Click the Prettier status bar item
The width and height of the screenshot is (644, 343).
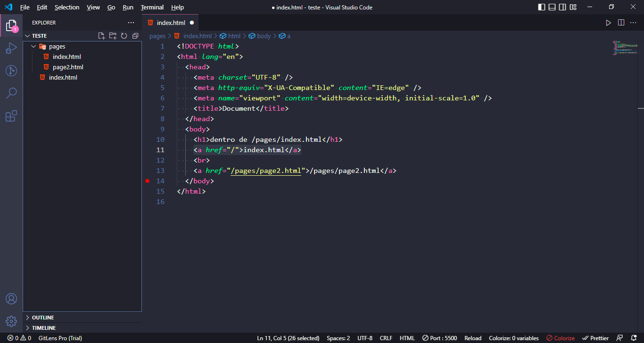pyautogui.click(x=595, y=338)
